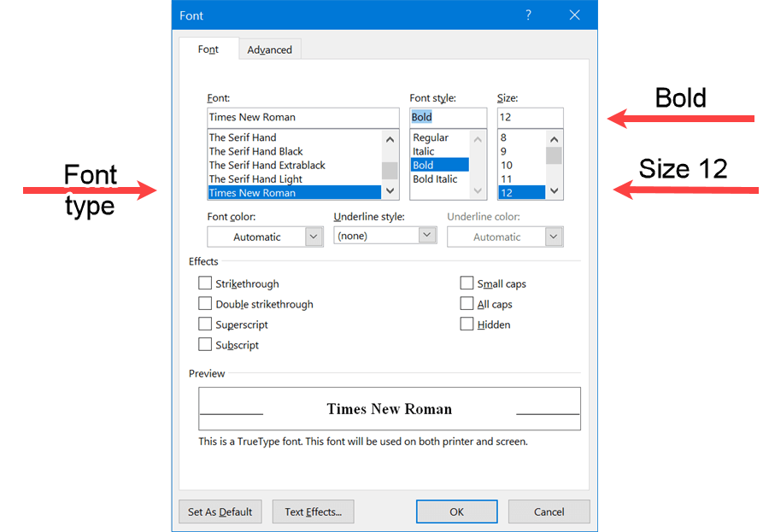Confirm with the OK button

click(456, 512)
